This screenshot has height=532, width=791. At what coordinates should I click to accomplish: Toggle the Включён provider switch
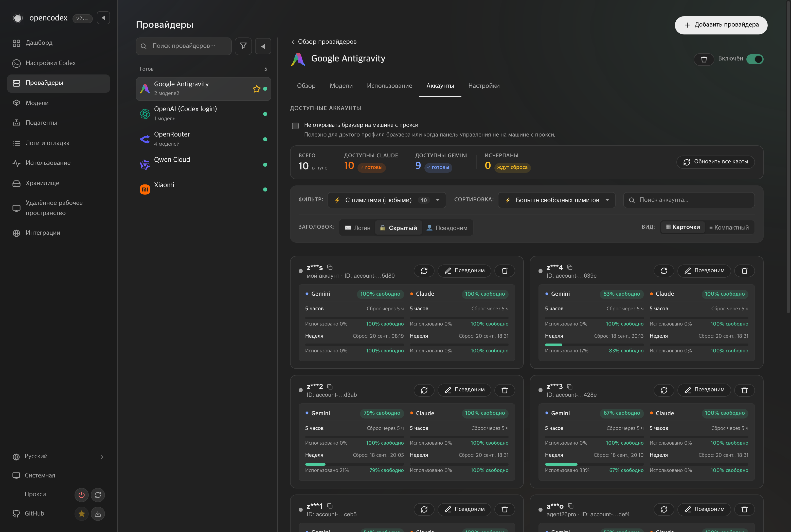click(x=755, y=59)
